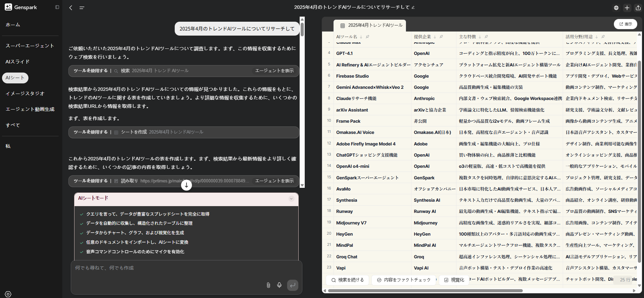Select the 2025年4月トレンドAIツール sheet tab

[370, 25]
